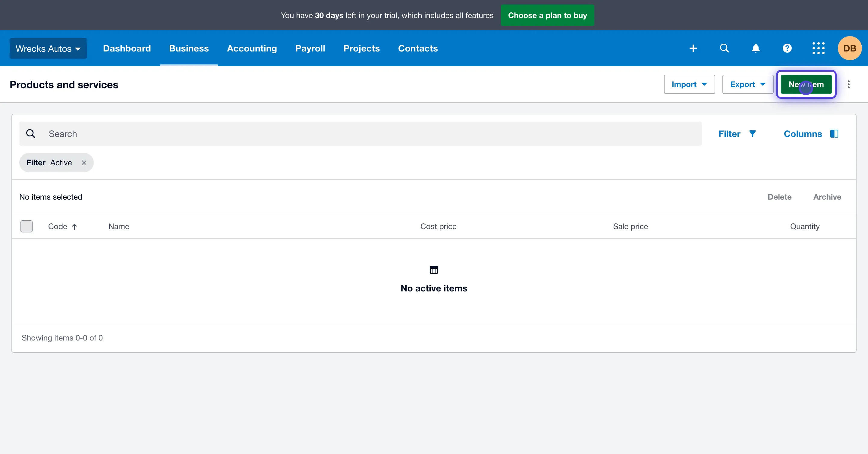
Task: Open the three-dot more options menu
Action: (x=848, y=84)
